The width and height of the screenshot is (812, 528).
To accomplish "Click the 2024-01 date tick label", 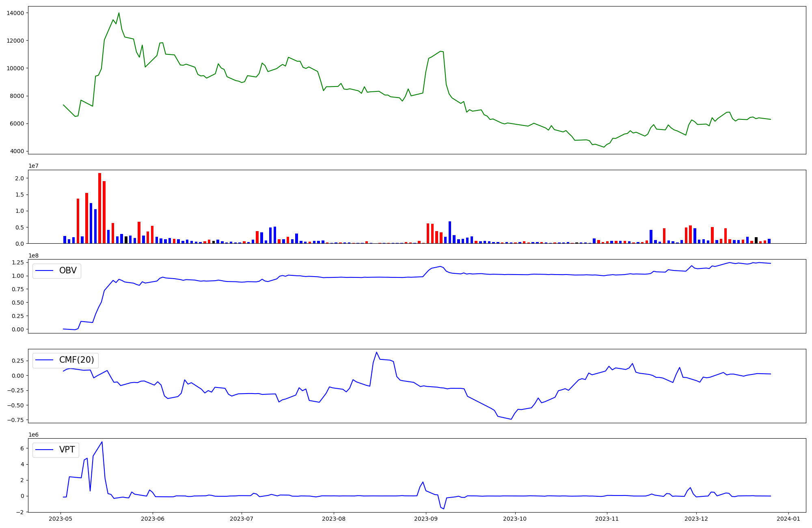I will (x=788, y=519).
